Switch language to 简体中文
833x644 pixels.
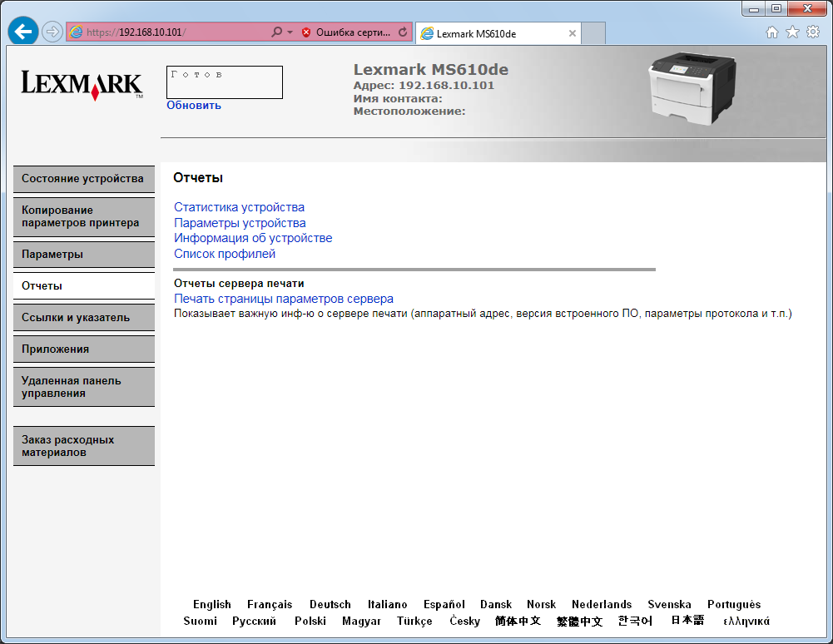point(518,622)
